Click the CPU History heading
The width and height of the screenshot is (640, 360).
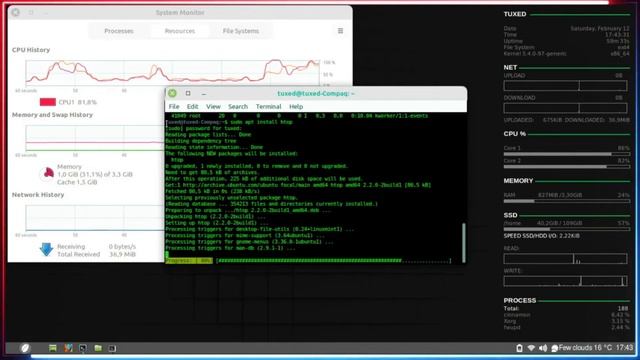[31, 50]
